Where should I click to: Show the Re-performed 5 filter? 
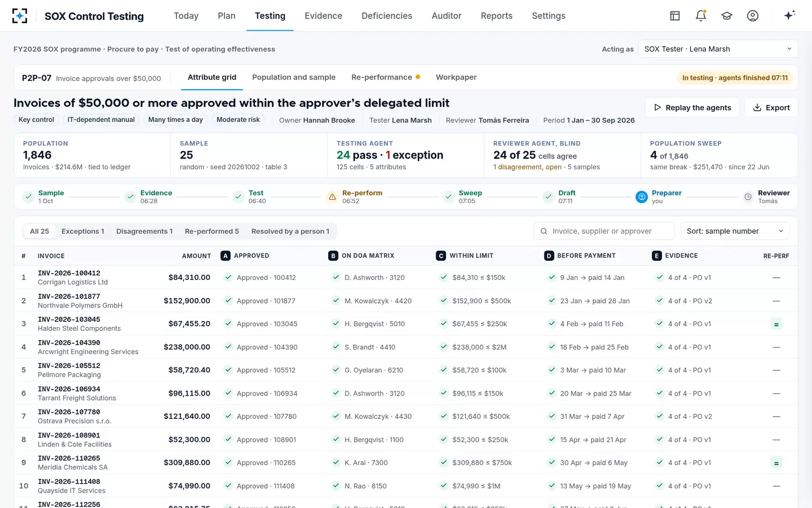212,231
